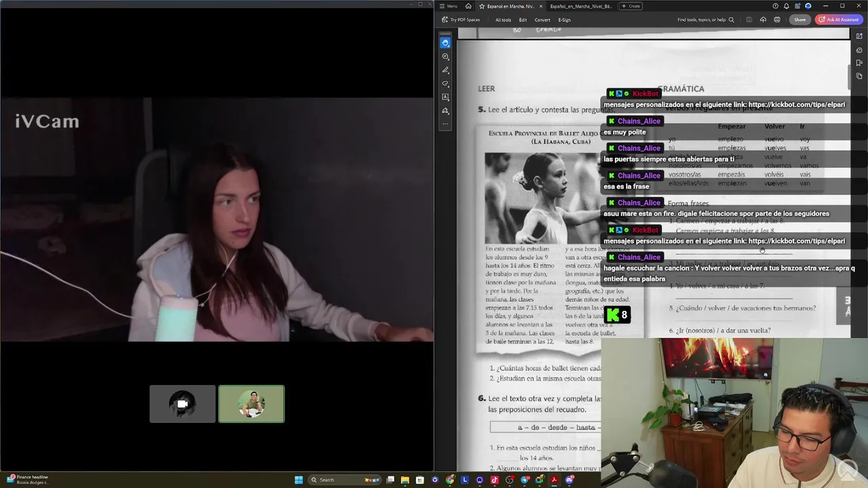Viewport: 868px width, 488px height.
Task: Click the highlighted participant avatar thumbnail
Action: pyautogui.click(x=252, y=404)
